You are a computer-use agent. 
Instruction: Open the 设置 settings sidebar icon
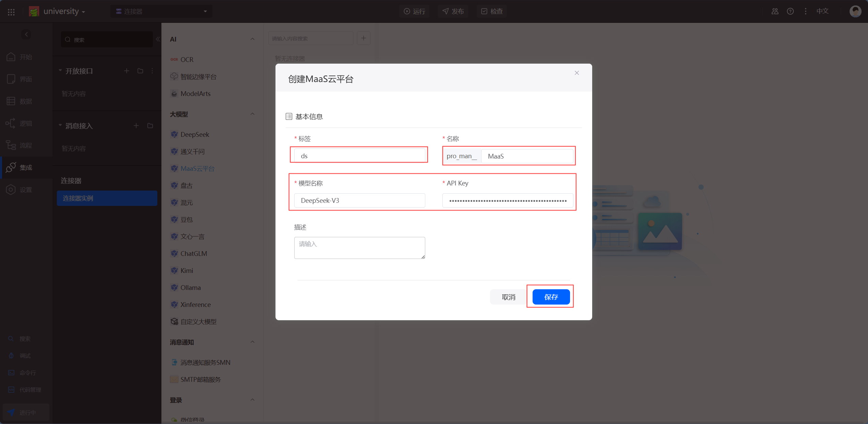(11, 190)
